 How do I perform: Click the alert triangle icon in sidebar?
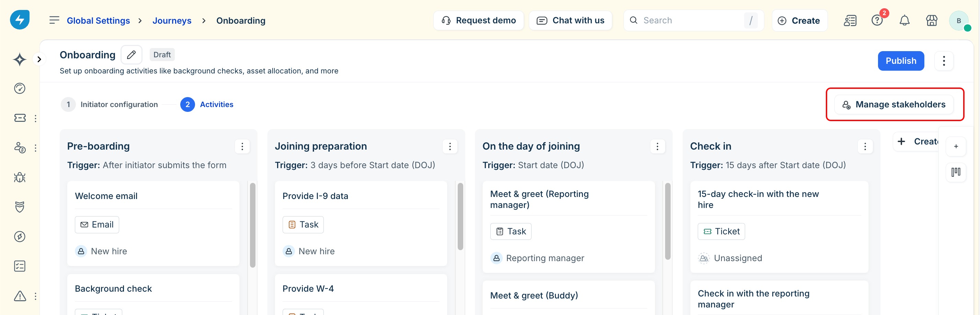click(x=20, y=296)
